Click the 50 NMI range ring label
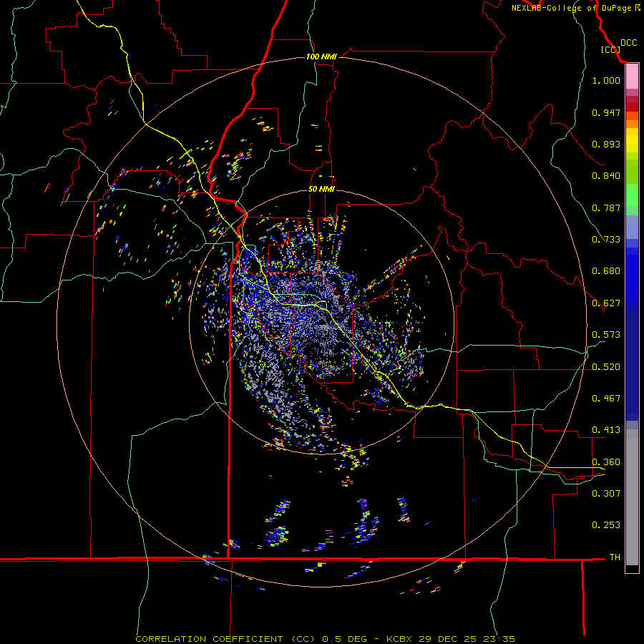644x644 pixels. [321, 189]
